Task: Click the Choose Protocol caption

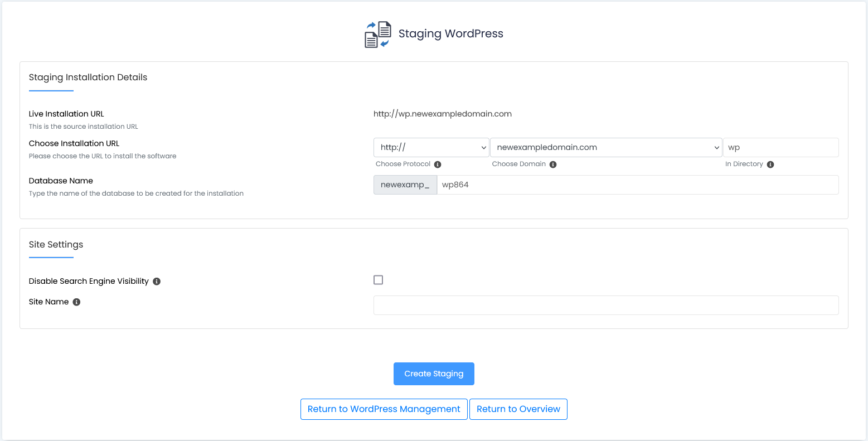Action: (403, 164)
